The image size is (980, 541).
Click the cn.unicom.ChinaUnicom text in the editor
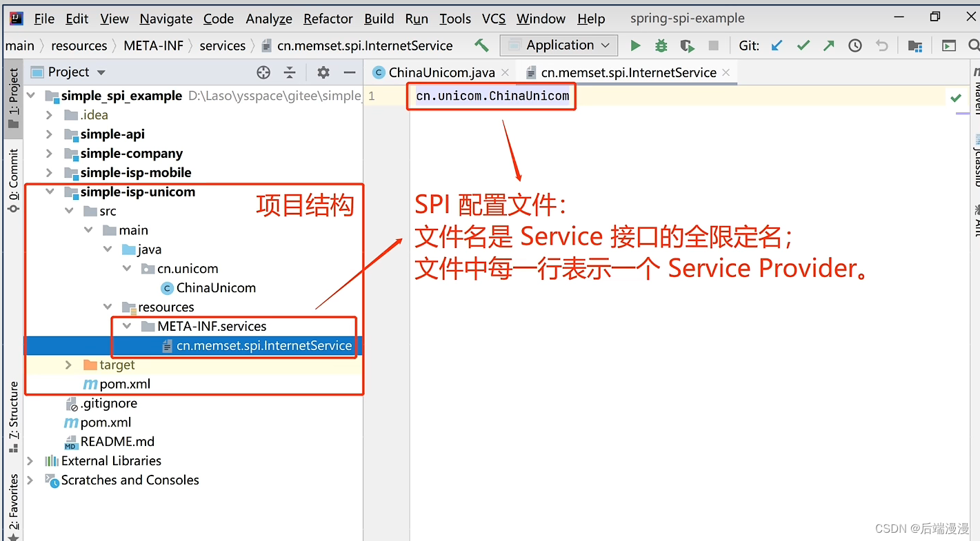coord(492,96)
